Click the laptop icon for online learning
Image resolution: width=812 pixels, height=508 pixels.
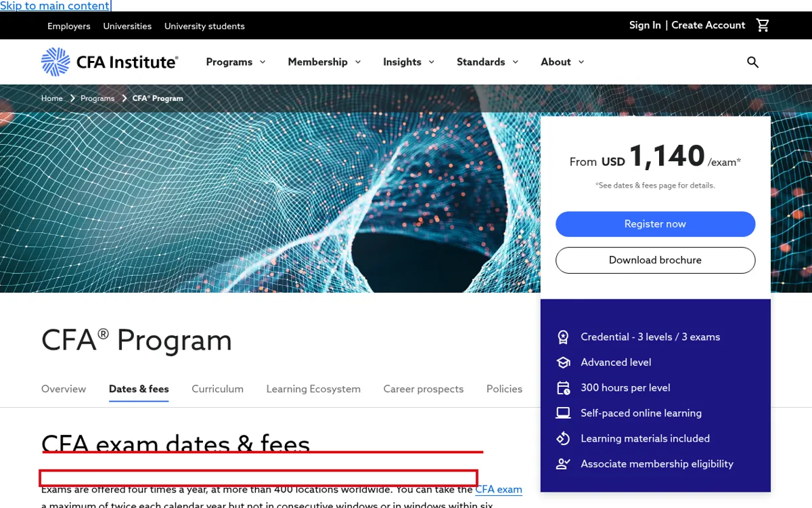pos(563,413)
